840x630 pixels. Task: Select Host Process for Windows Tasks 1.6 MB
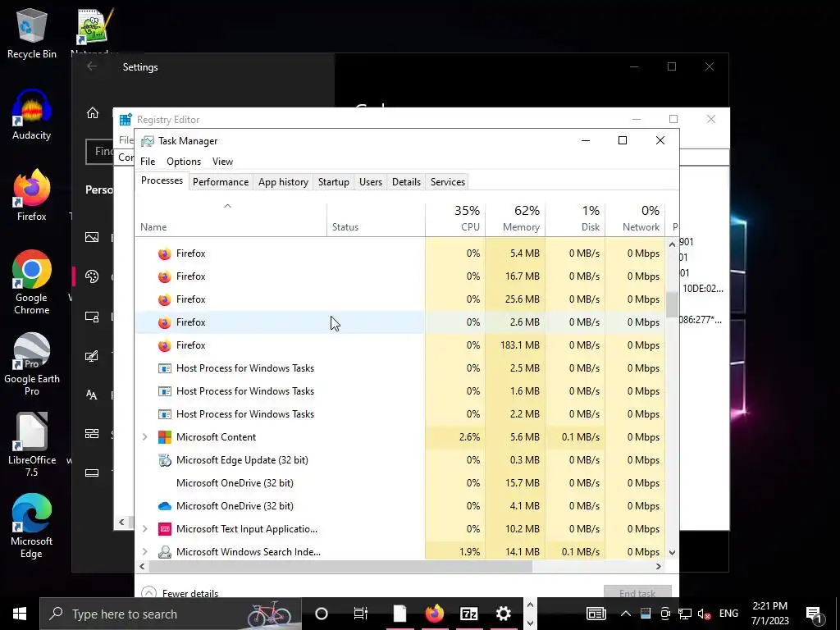click(x=400, y=391)
